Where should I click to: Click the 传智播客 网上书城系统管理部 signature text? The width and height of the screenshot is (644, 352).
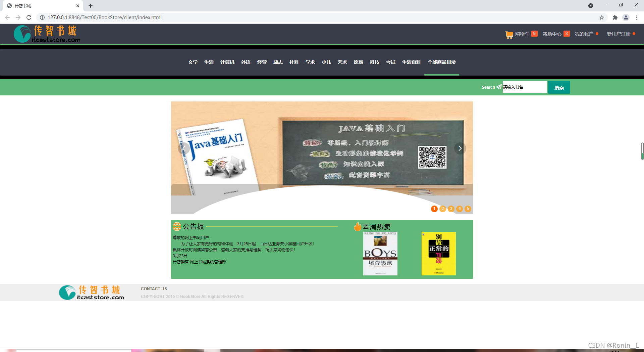[x=199, y=262]
